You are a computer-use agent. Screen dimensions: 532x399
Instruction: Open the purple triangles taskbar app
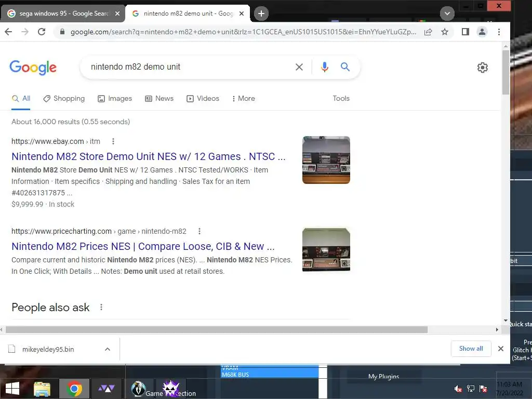click(x=106, y=389)
